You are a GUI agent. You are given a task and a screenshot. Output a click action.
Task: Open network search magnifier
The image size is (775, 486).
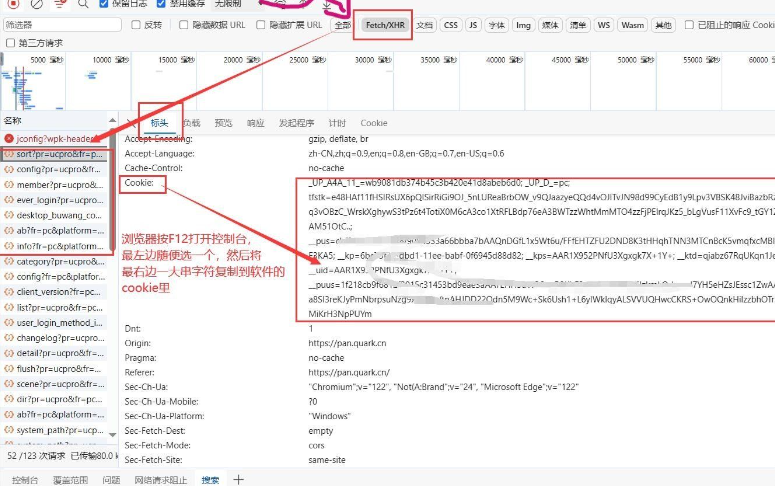point(83,4)
